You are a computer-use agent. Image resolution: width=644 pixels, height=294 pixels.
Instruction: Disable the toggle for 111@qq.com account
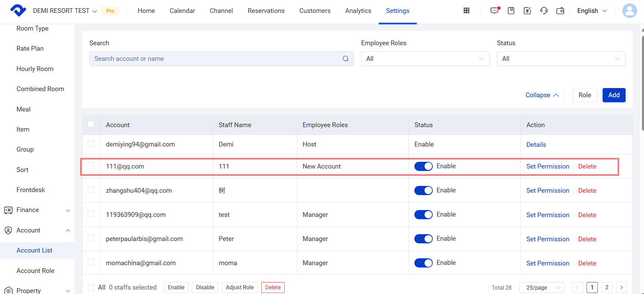pos(423,166)
